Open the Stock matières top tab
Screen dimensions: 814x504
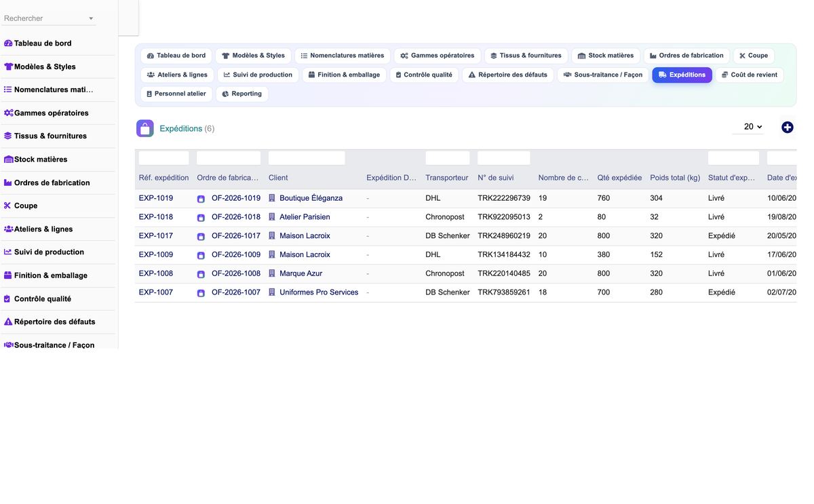606,56
